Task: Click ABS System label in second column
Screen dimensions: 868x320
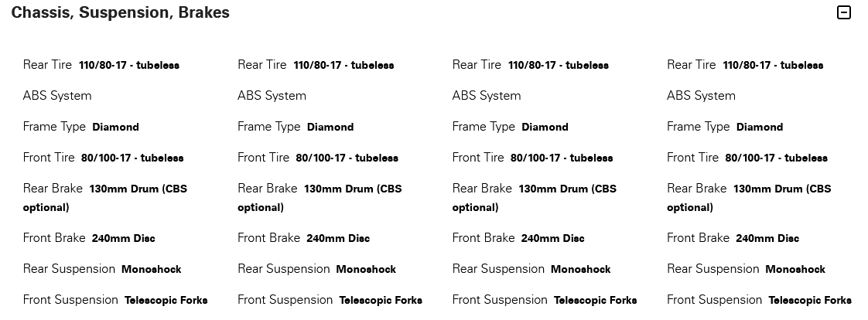Action: [x=272, y=96]
